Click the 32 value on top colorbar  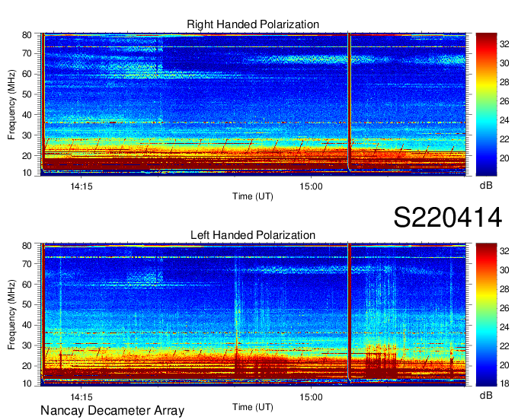tap(504, 44)
